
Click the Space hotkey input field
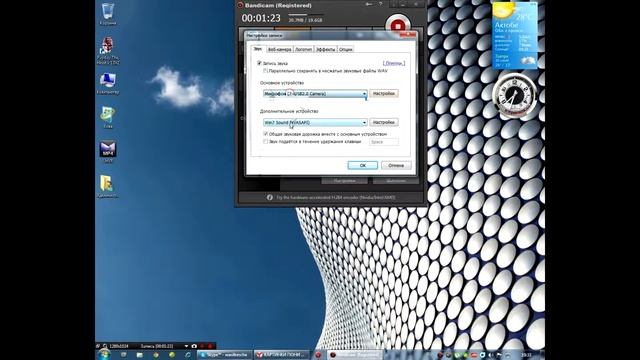pos(384,142)
